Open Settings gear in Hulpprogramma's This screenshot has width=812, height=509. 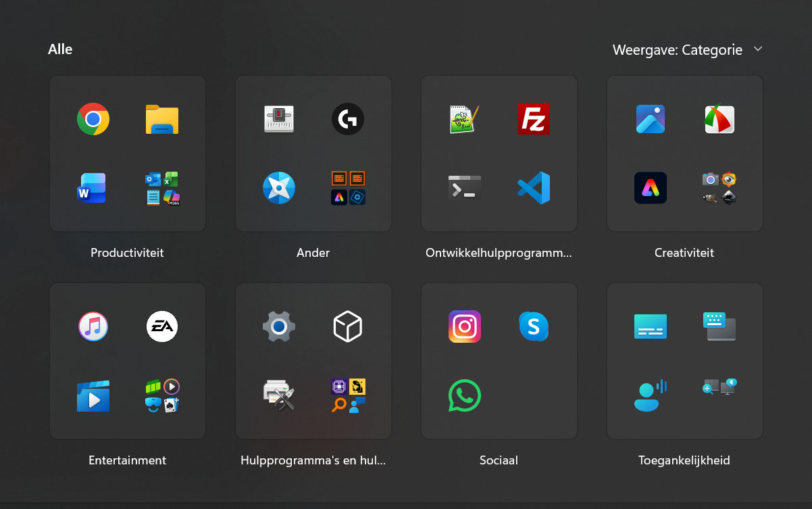tap(279, 327)
